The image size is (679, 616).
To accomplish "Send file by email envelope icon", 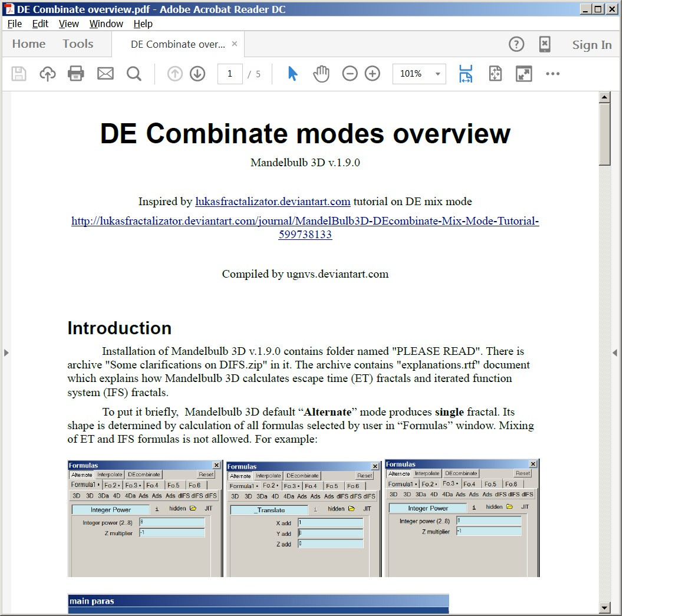I will pyautogui.click(x=106, y=74).
